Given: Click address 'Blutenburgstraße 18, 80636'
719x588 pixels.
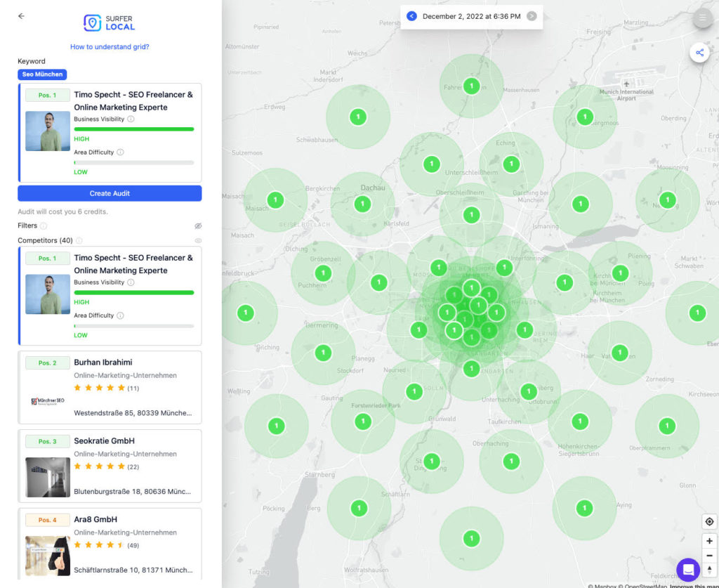Looking at the screenshot, I should tap(133, 491).
